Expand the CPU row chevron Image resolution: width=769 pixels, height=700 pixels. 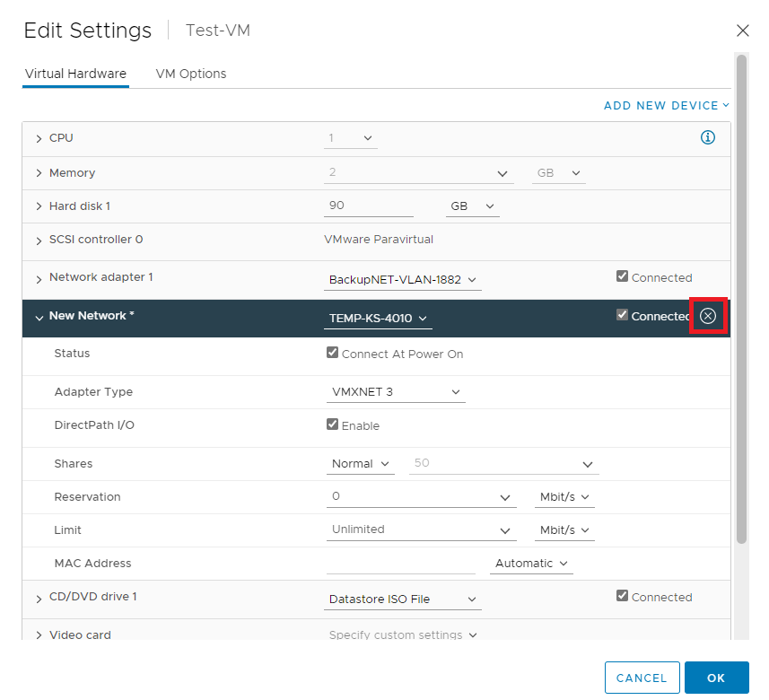39,139
